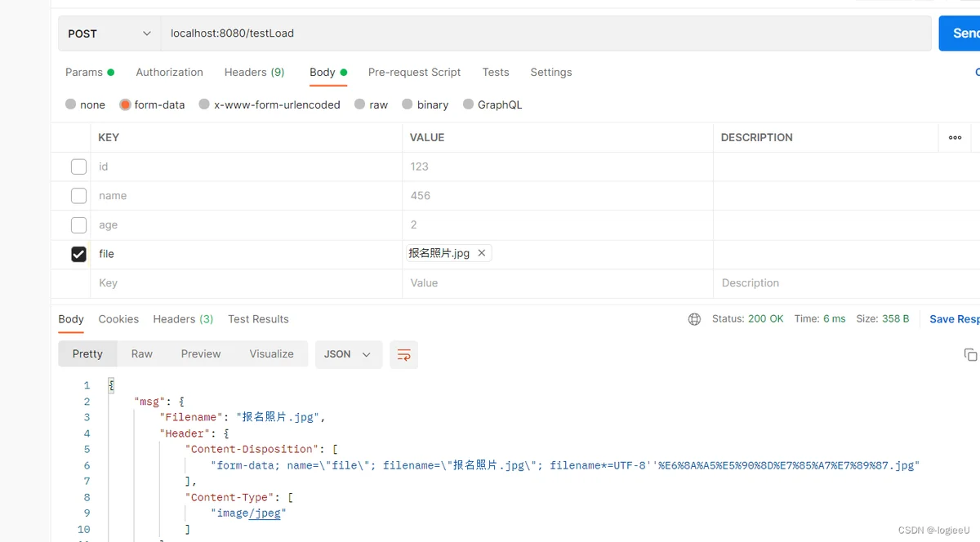980x542 pixels.
Task: Expand the JSON format dropdown
Action: (348, 354)
